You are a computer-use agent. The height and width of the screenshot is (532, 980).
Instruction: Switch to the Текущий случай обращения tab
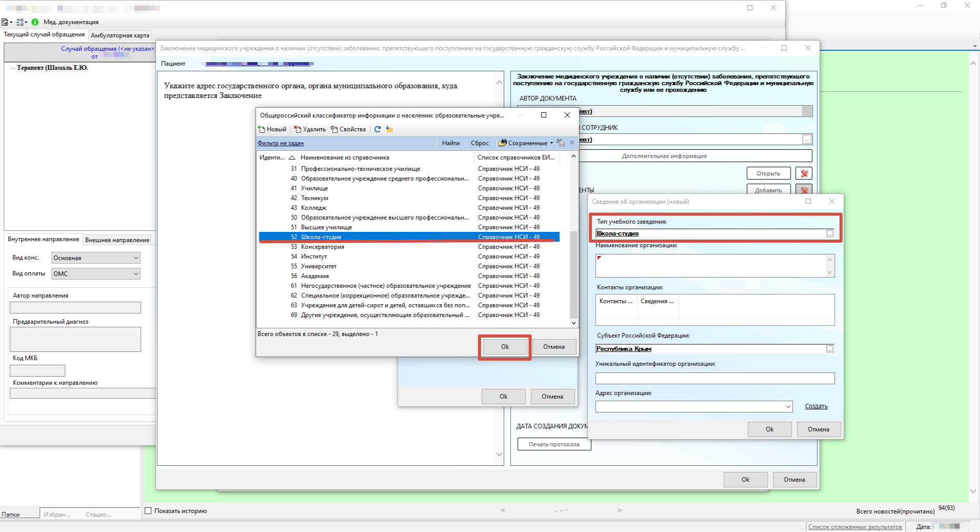(x=44, y=34)
